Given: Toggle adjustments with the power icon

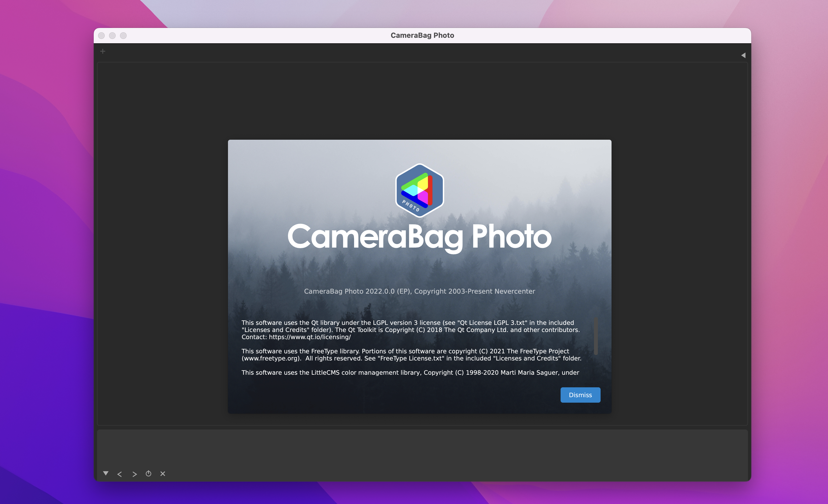Looking at the screenshot, I should coord(148,473).
